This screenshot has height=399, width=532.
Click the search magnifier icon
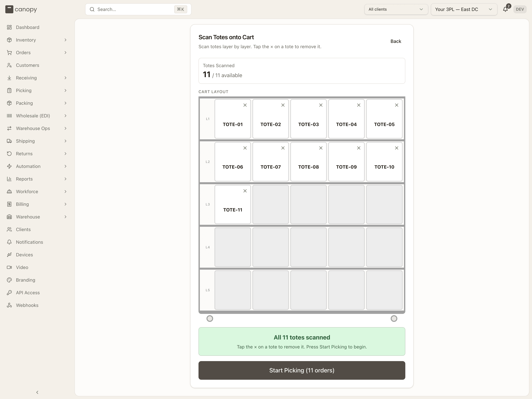(92, 9)
